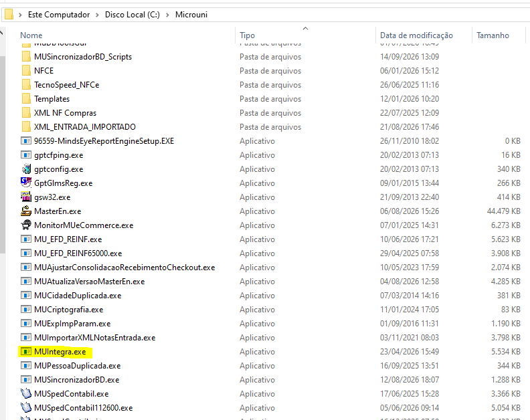
Task: Click the Templates folder icon
Action: click(x=26, y=99)
